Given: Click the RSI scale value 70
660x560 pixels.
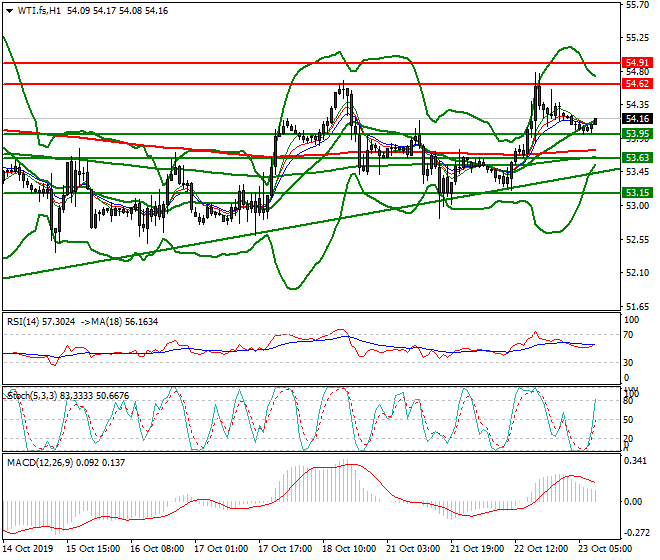Looking at the screenshot, I should 628,335.
